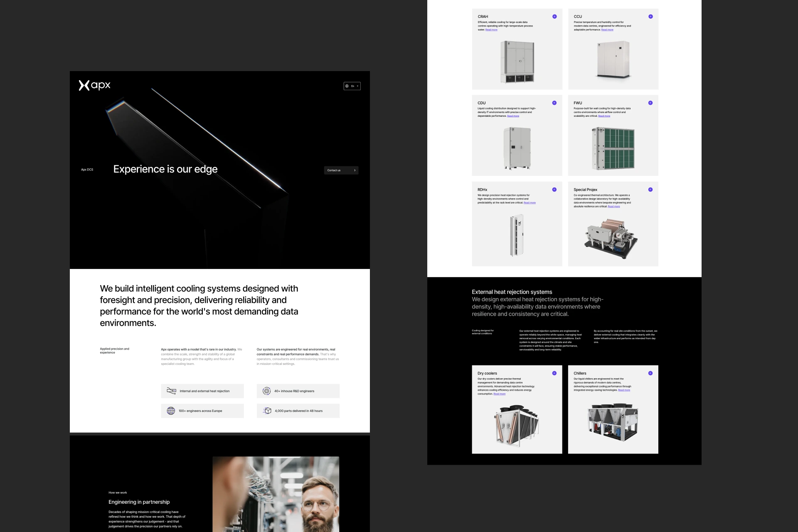
Task: Click the Special Projex plus icon
Action: click(650, 190)
